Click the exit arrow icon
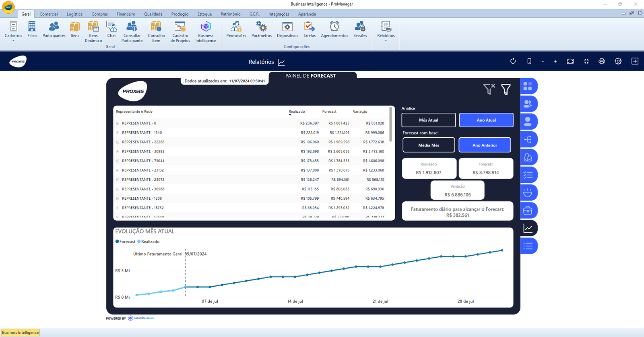This screenshot has width=644, height=337. tap(635, 61)
